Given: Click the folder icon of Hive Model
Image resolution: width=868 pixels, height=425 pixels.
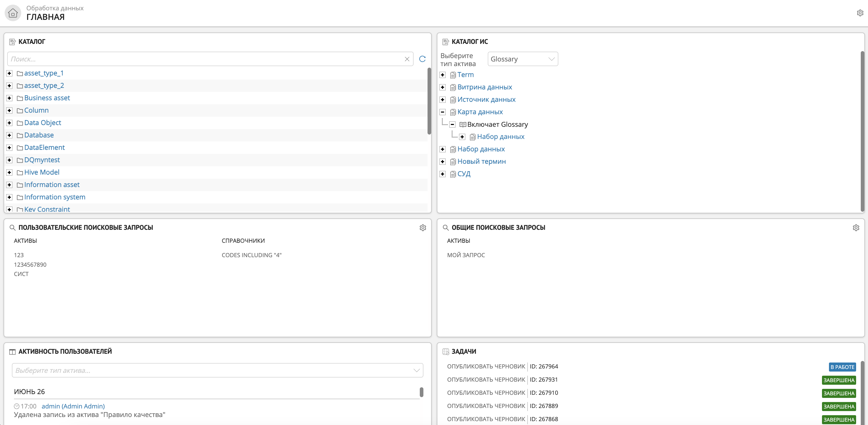Looking at the screenshot, I should [20, 173].
